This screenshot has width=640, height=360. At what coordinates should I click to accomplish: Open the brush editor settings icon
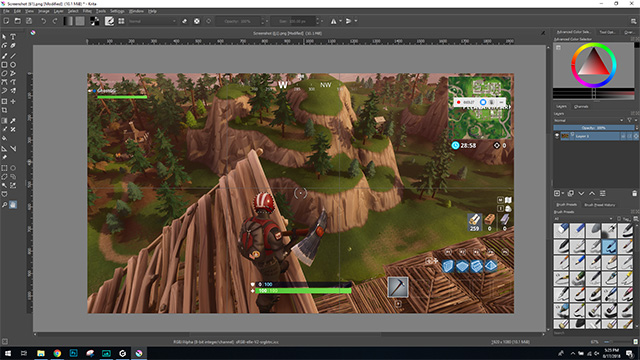[x=109, y=21]
